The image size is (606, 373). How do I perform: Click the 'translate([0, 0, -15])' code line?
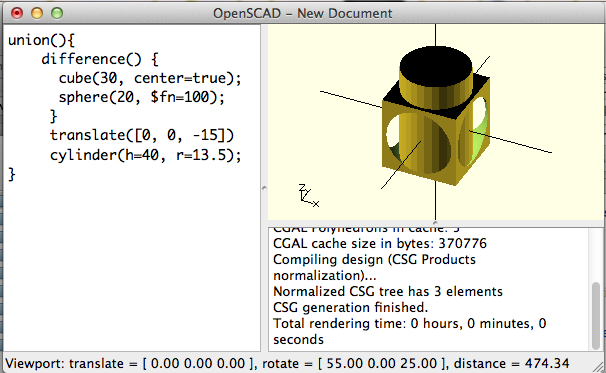142,135
